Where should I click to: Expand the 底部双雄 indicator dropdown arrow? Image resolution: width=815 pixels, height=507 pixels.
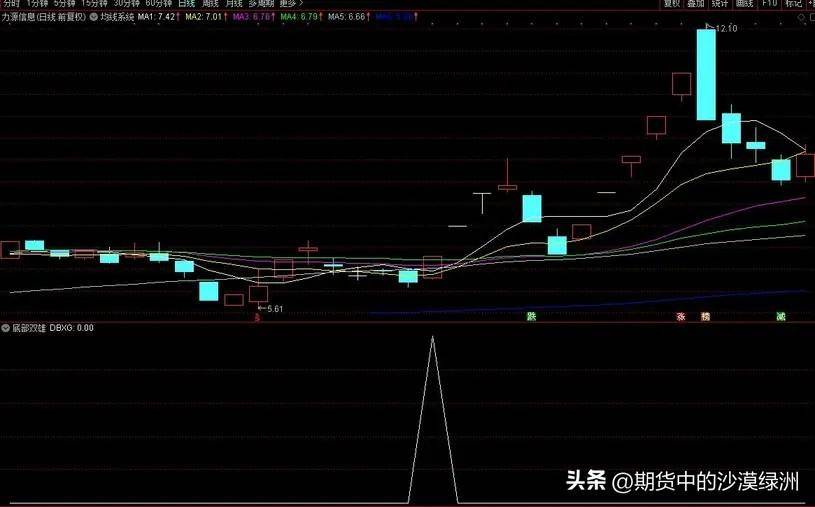click(5, 328)
